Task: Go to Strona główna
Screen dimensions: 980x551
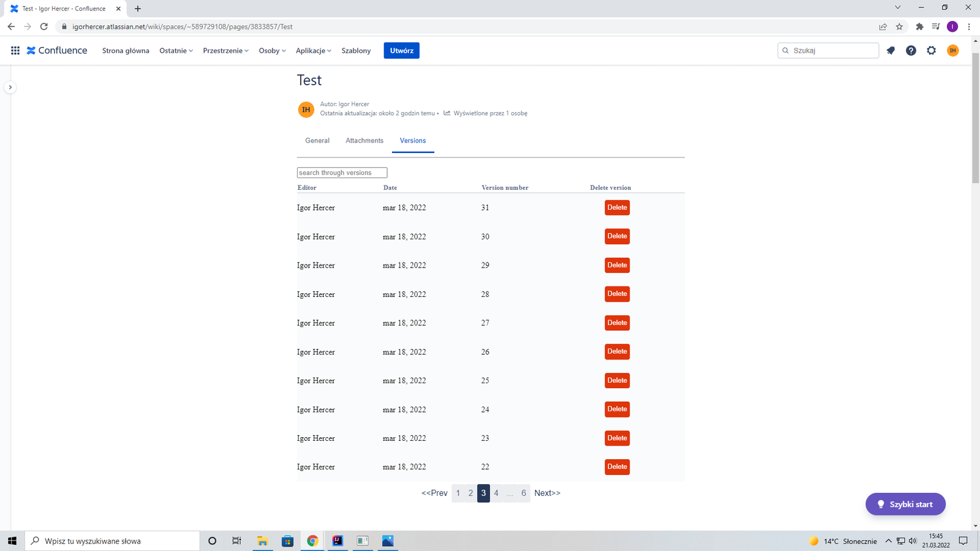Action: (x=126, y=51)
